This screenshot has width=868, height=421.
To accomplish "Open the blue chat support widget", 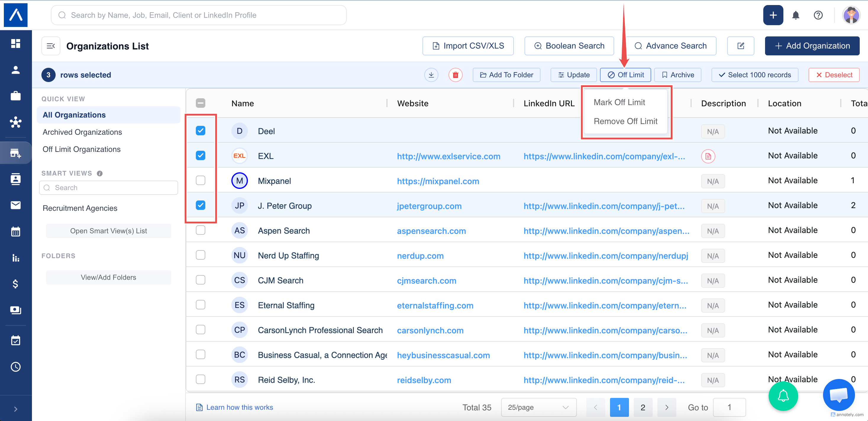I will coord(838,395).
